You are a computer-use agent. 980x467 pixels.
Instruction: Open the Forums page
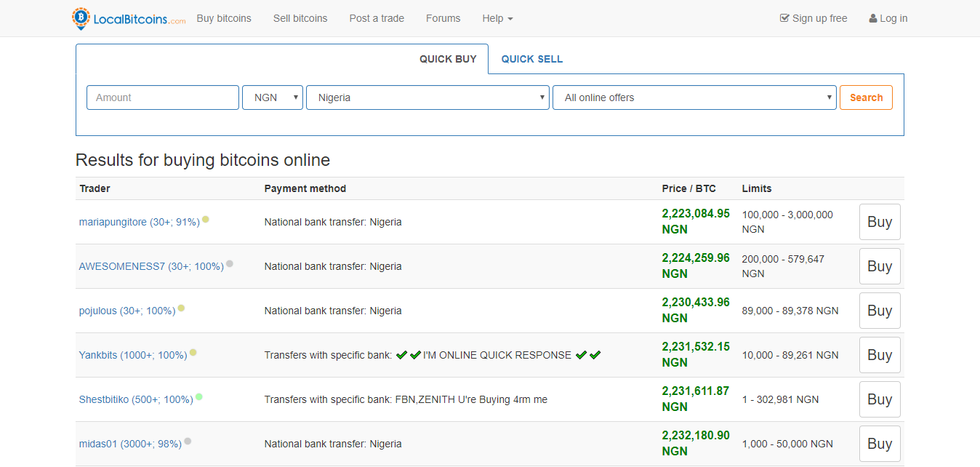(x=443, y=18)
